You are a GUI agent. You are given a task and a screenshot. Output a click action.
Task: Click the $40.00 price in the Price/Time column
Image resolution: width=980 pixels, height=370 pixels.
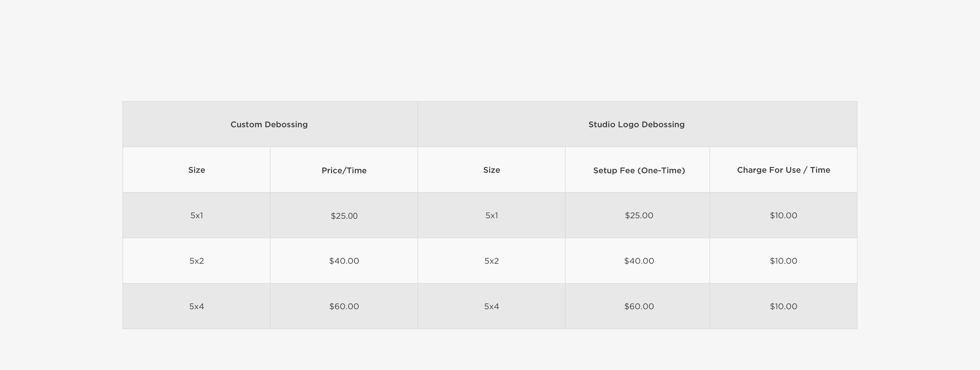[344, 261]
